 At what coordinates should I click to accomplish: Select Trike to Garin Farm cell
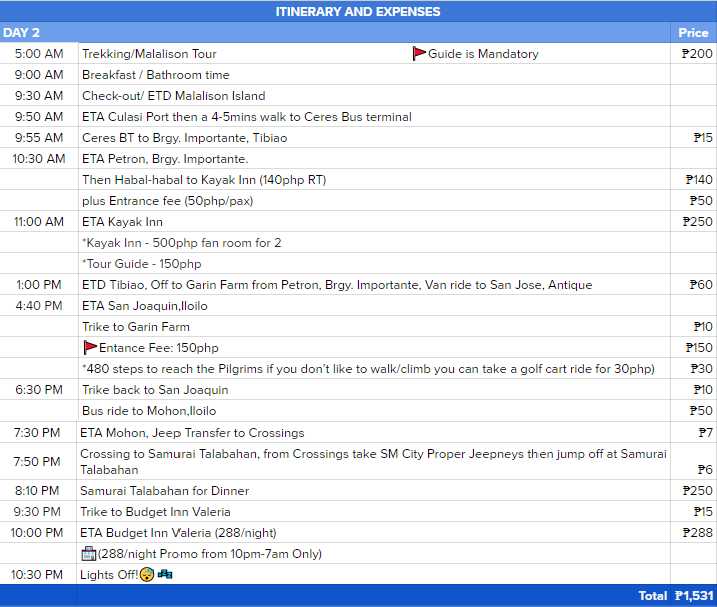(x=374, y=327)
